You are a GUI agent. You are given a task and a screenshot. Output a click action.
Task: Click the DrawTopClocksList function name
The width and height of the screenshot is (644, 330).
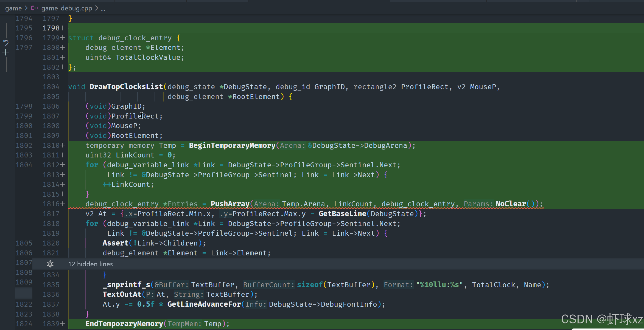[x=126, y=87]
